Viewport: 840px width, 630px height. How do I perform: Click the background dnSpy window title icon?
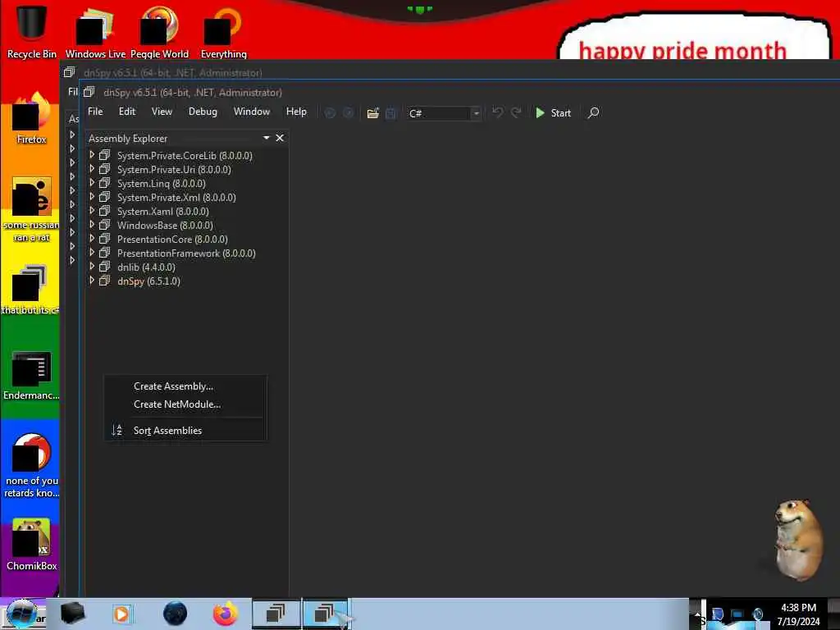tap(69, 72)
